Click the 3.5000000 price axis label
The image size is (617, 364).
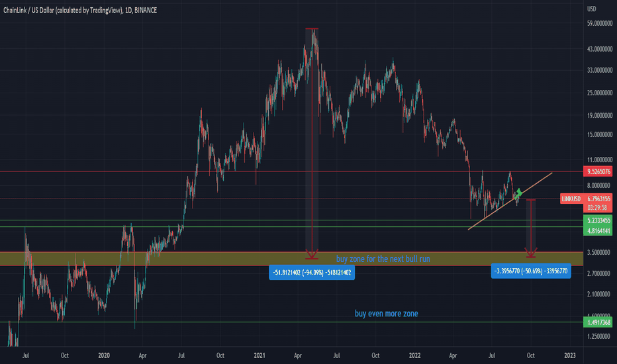click(x=600, y=252)
